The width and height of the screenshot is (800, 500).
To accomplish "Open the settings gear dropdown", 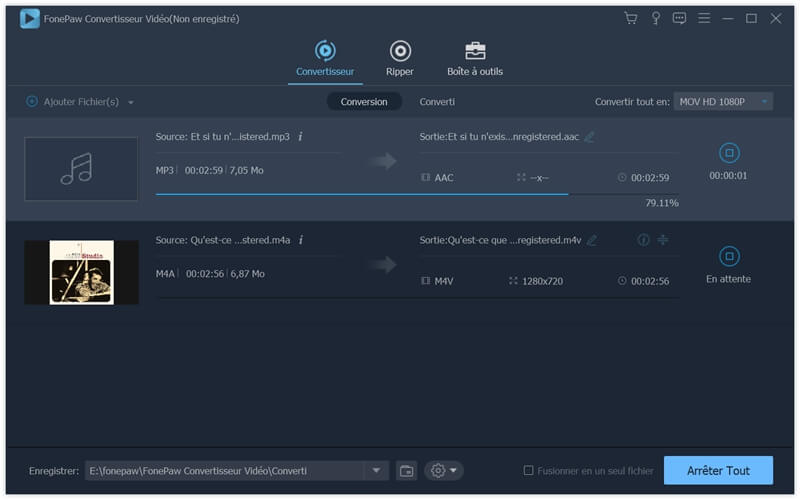I will click(443, 471).
